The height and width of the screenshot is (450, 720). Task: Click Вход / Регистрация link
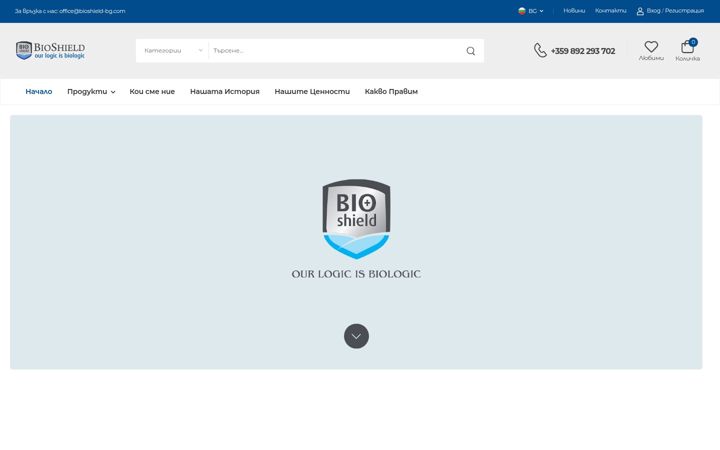(x=675, y=11)
